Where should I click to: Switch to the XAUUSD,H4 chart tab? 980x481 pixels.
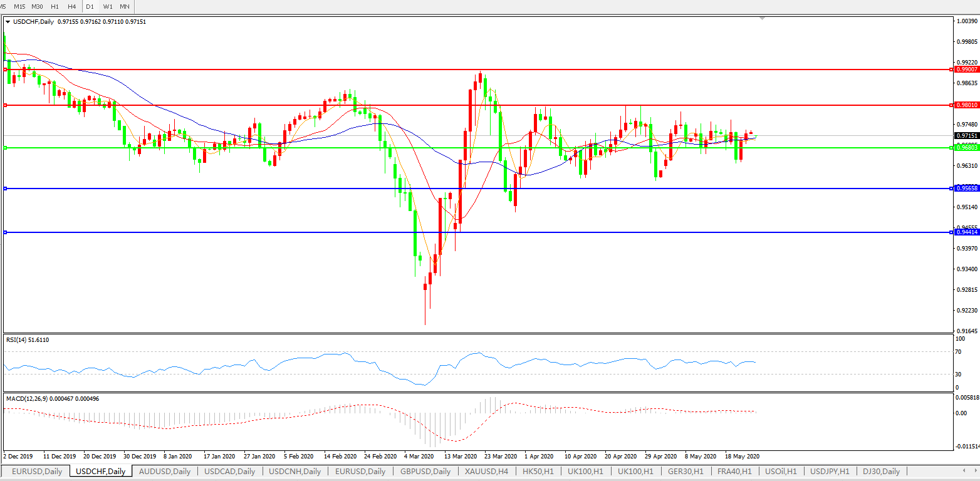[486, 471]
